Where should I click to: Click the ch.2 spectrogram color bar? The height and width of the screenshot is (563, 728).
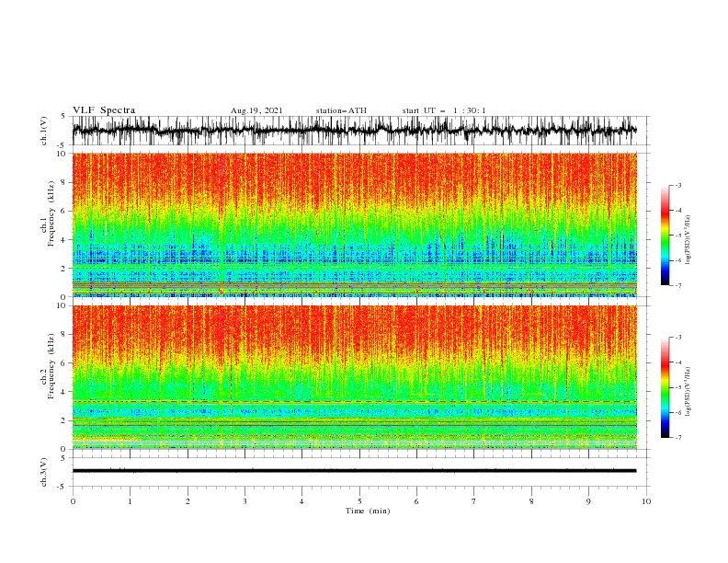tap(665, 387)
